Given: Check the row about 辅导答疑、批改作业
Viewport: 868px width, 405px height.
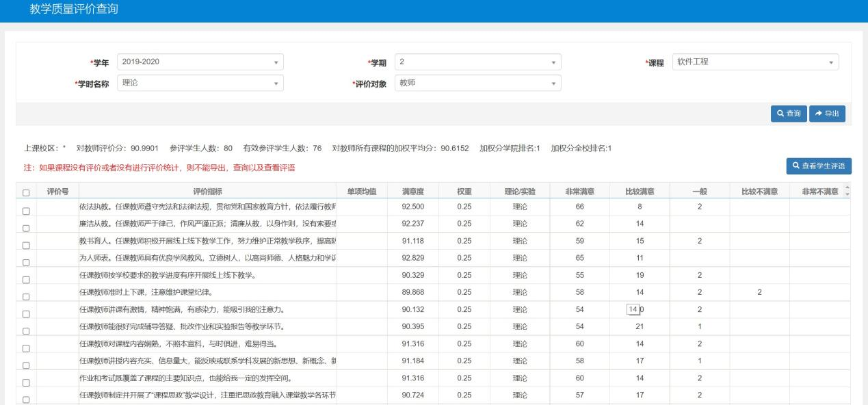Looking at the screenshot, I should pos(26,331).
